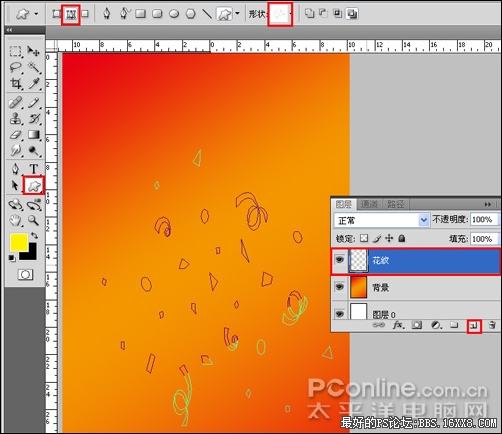Toggle visibility of 图层 0 layer
502x434 pixels.
[x=339, y=314]
